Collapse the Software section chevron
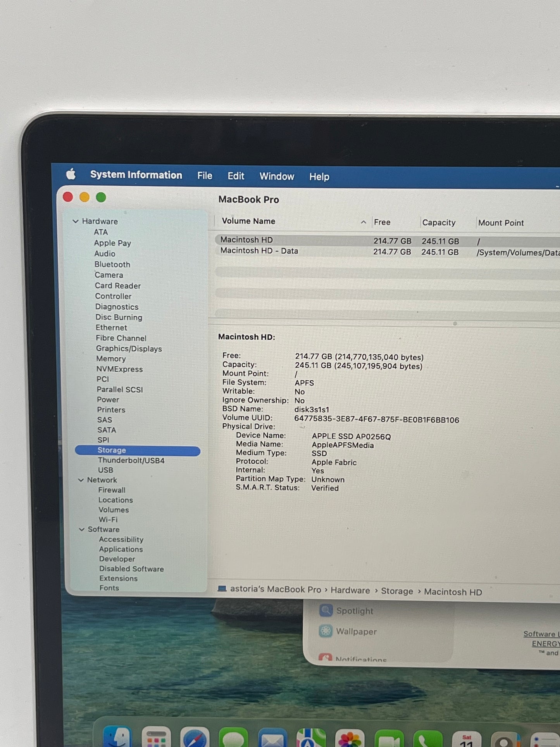Image resolution: width=560 pixels, height=747 pixels. click(82, 530)
